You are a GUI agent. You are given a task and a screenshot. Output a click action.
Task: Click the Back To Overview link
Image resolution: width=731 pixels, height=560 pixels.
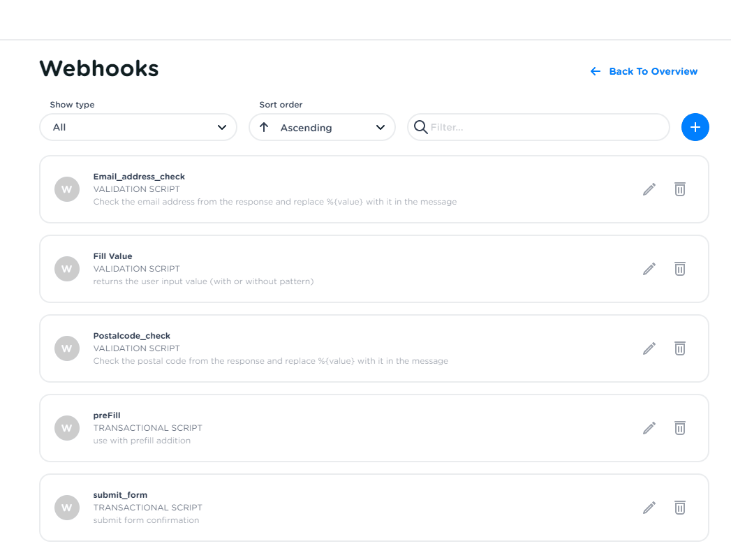[653, 71]
